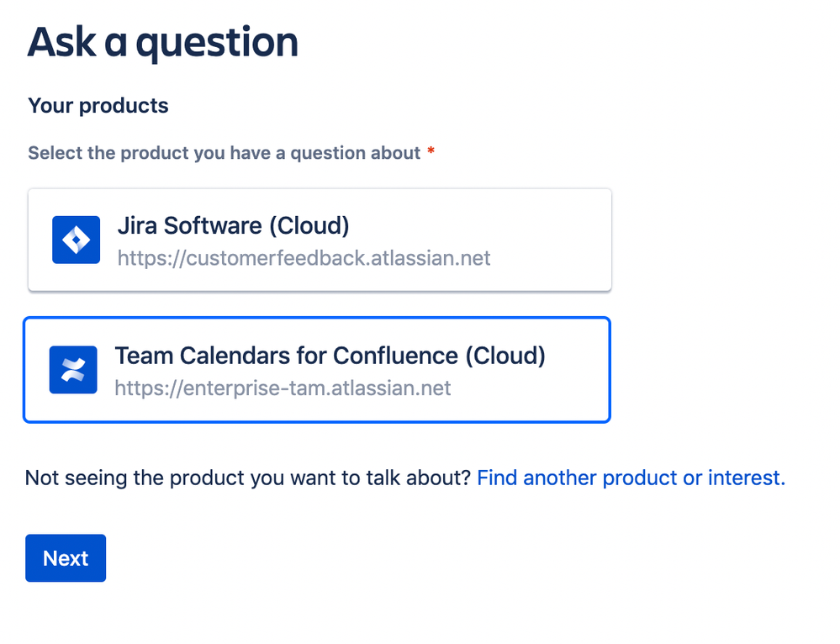Click the Ask a question heading
840x644 pixels.
point(163,42)
